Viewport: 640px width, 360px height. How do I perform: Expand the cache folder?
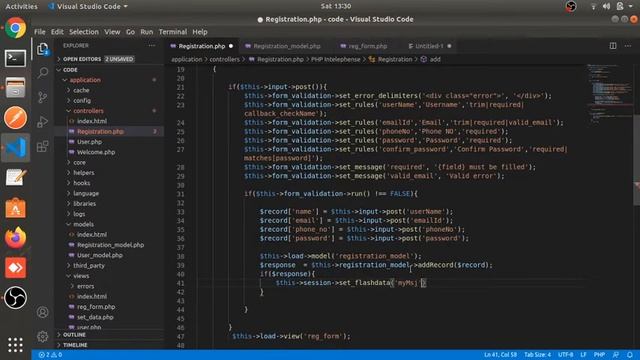click(81, 90)
